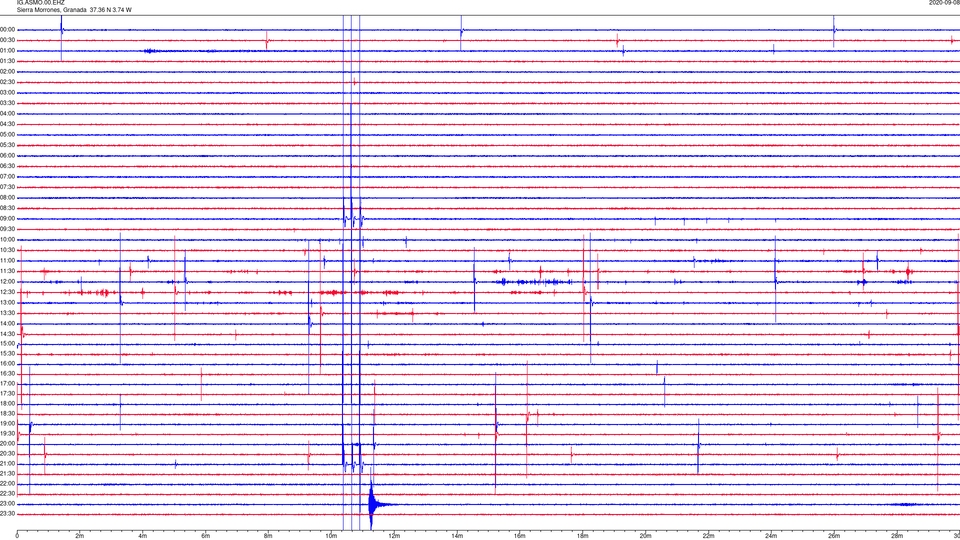The height and width of the screenshot is (540, 960).
Task: Click the 2m mark on the time axis
Action: pyautogui.click(x=80, y=536)
